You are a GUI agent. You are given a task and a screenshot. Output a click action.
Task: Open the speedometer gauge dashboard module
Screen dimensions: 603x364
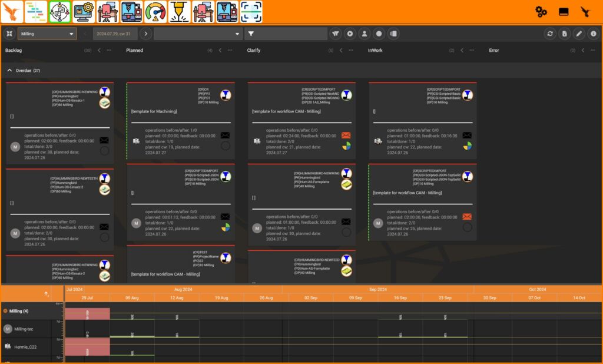[x=155, y=11]
